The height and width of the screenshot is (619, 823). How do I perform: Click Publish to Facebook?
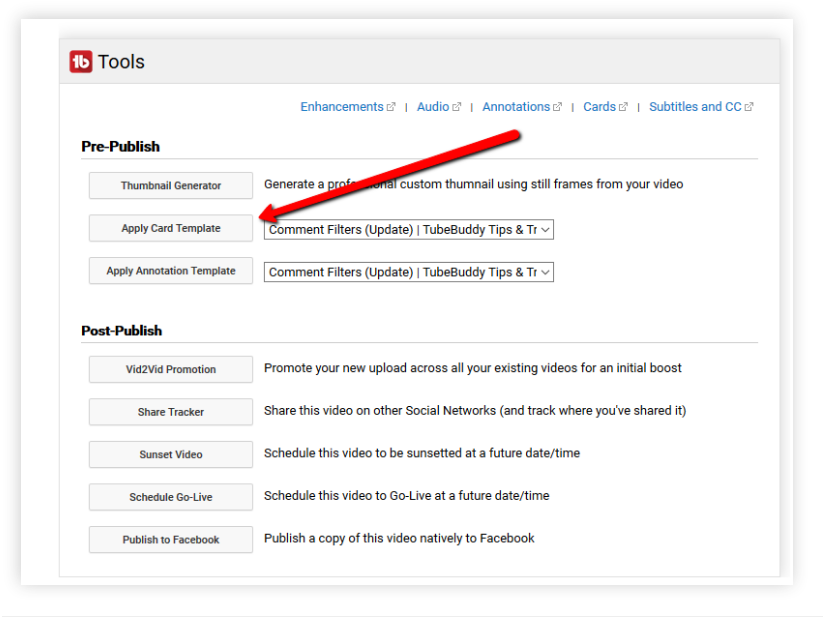(170, 539)
